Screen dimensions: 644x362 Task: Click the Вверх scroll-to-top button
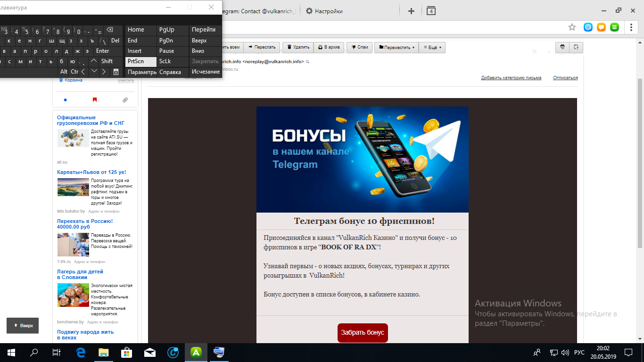click(23, 325)
